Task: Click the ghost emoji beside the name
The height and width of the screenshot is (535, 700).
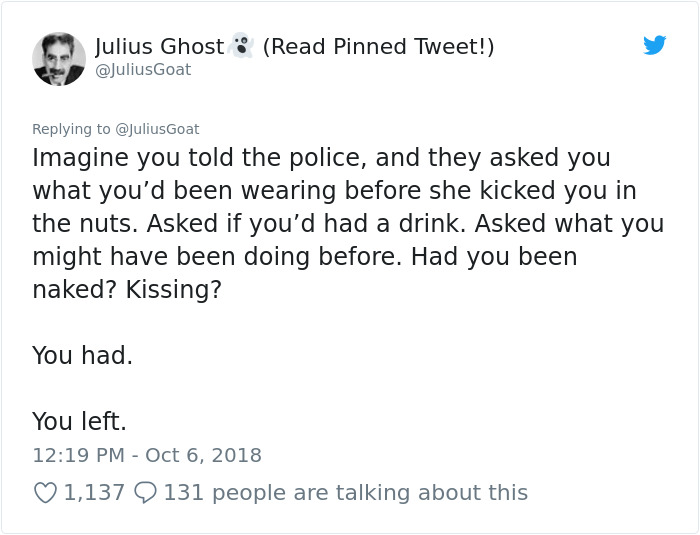Action: [x=240, y=46]
